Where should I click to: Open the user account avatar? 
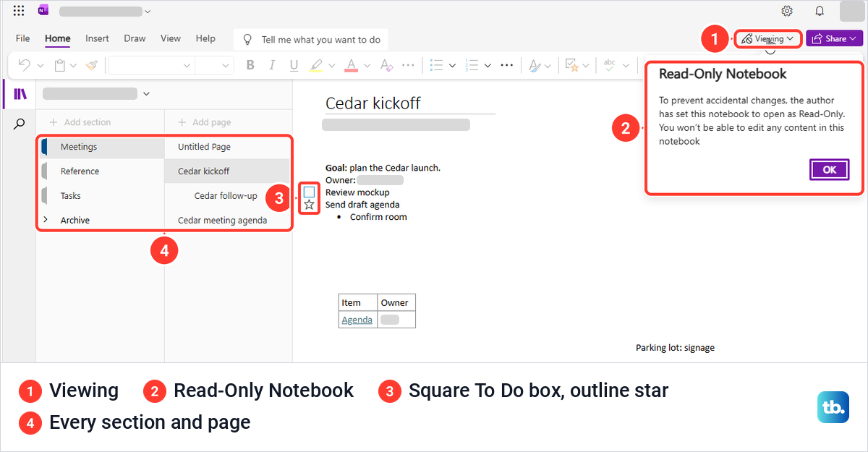click(851, 11)
